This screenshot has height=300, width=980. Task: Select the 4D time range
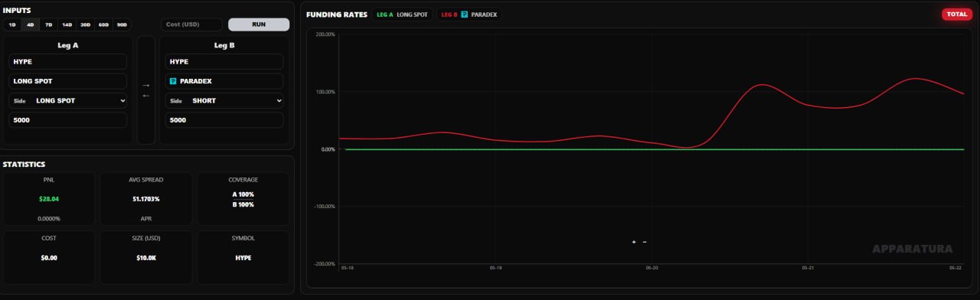31,24
